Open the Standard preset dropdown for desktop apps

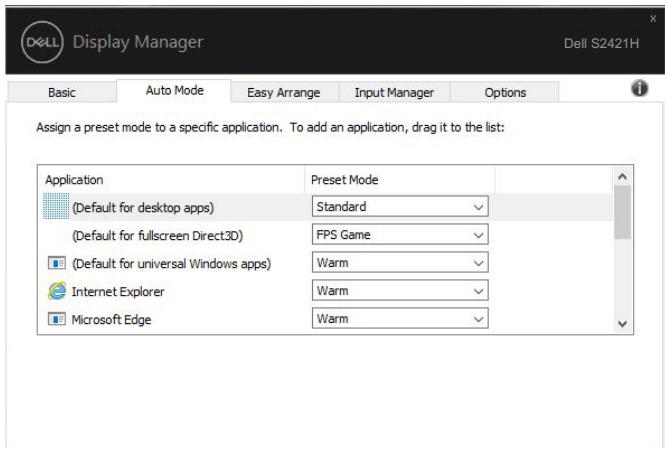pyautogui.click(x=400, y=207)
